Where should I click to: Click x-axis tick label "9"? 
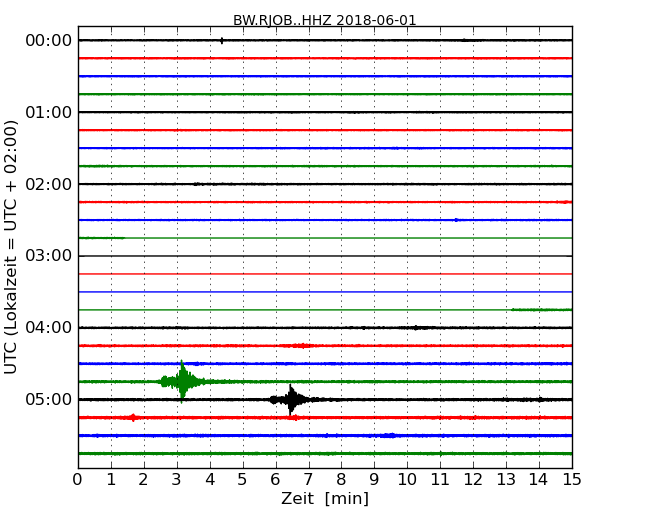click(x=374, y=479)
